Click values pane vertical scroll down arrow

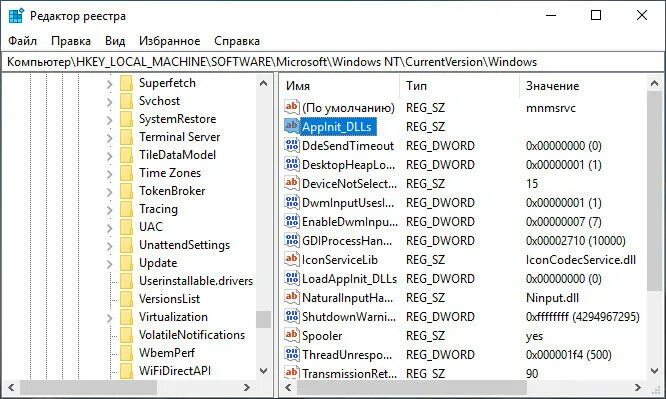(x=655, y=371)
